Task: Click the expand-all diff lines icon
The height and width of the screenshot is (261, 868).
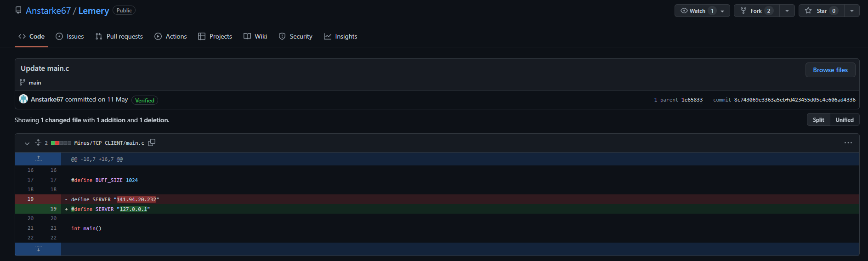Action: click(x=38, y=142)
